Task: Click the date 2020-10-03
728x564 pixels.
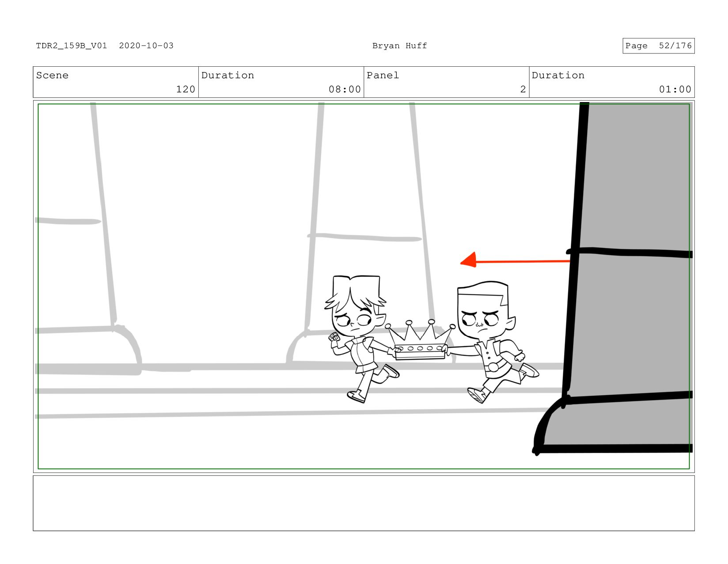Action: click(146, 46)
